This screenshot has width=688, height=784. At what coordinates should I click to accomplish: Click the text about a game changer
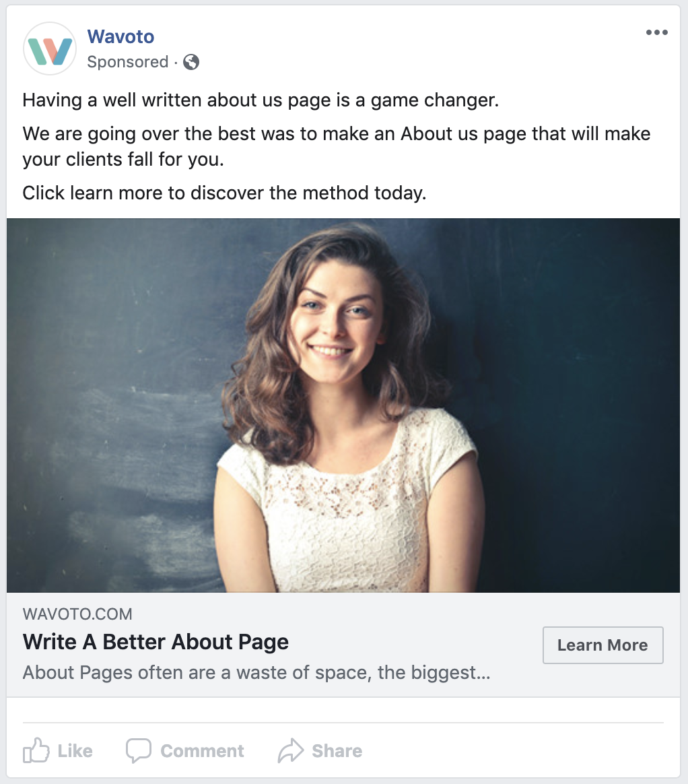pos(261,100)
